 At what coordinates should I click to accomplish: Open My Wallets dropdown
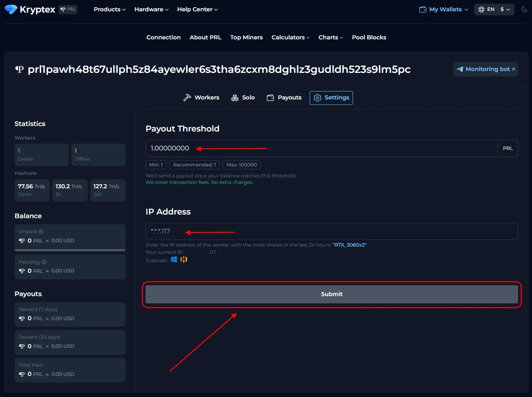click(444, 9)
